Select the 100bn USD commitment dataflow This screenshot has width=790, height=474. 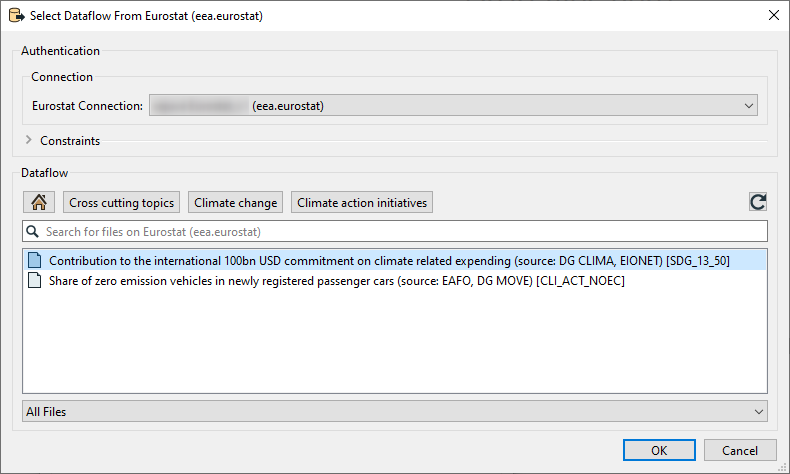click(389, 260)
